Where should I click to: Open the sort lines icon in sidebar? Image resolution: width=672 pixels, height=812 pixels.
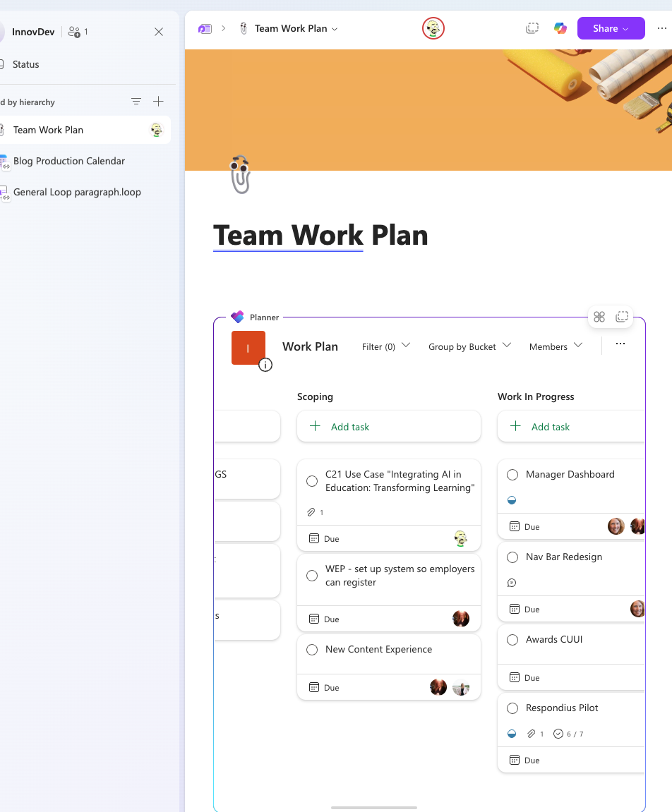click(x=136, y=102)
